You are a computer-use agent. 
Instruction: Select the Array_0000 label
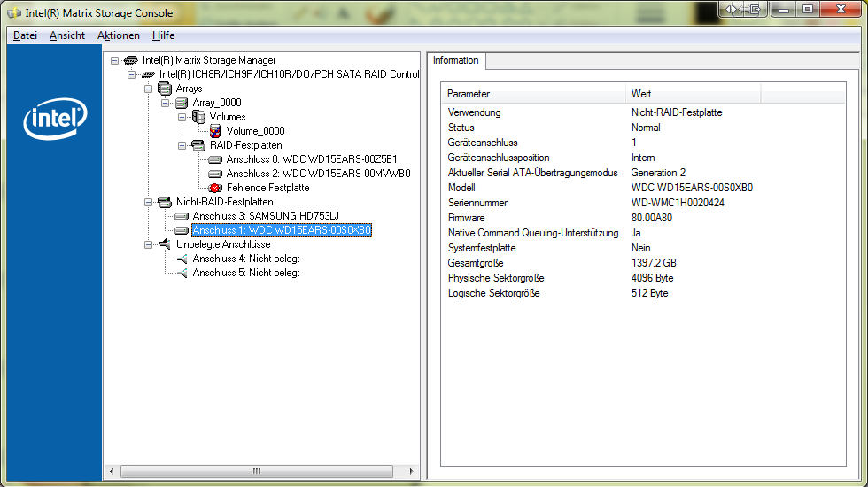(216, 103)
